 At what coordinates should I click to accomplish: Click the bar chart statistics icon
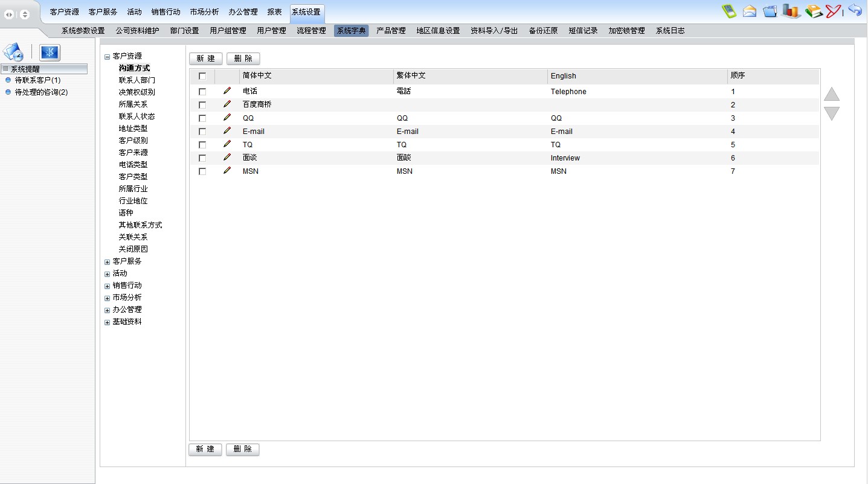click(791, 11)
